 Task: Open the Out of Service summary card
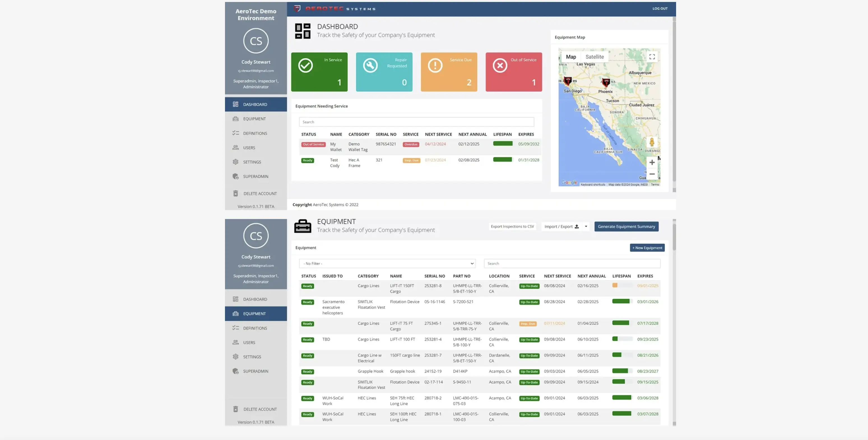tap(514, 72)
